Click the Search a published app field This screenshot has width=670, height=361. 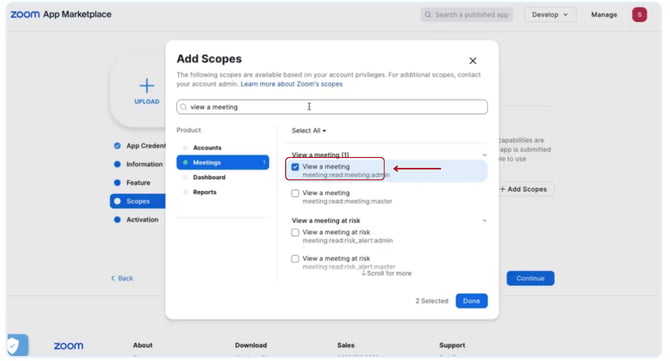click(x=467, y=15)
